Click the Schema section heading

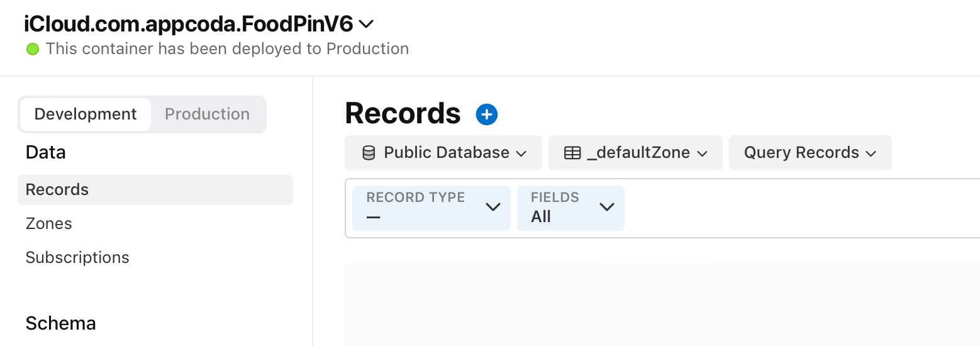pyautogui.click(x=61, y=323)
